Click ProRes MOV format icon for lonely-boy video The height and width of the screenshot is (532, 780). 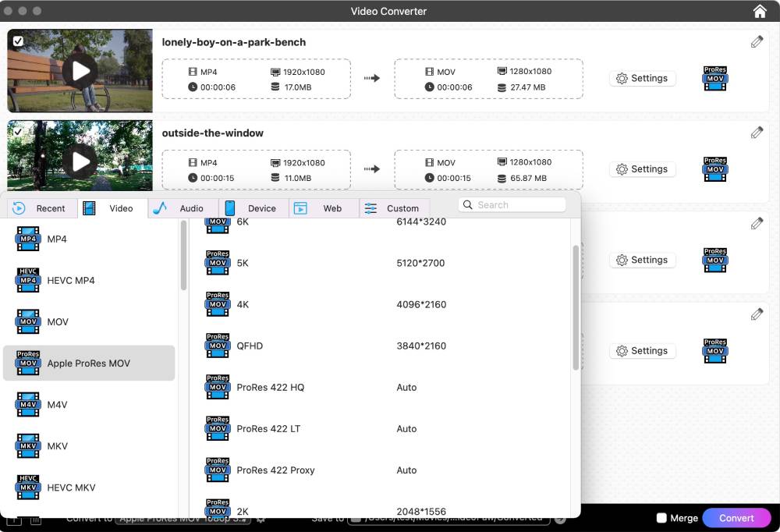714,78
